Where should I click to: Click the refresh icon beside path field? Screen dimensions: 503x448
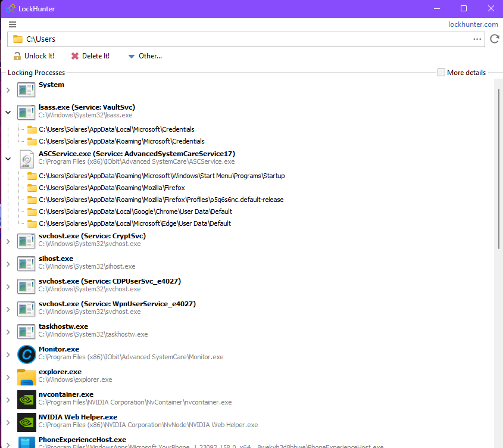pos(494,39)
